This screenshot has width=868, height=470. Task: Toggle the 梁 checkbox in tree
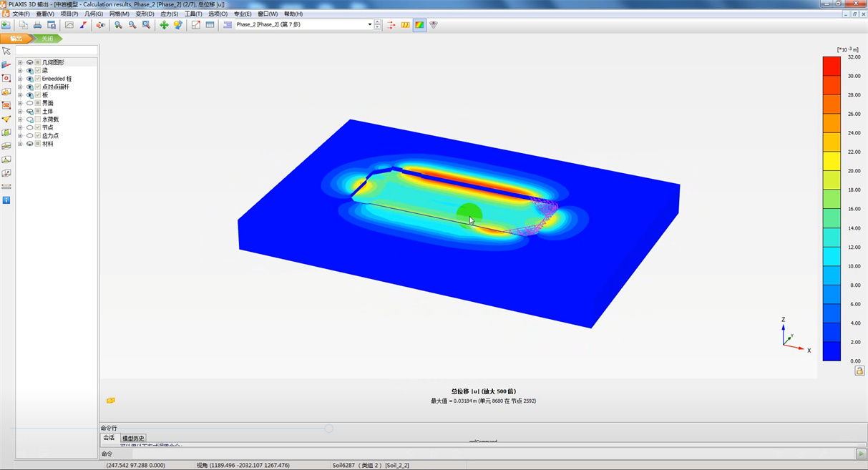pyautogui.click(x=38, y=71)
